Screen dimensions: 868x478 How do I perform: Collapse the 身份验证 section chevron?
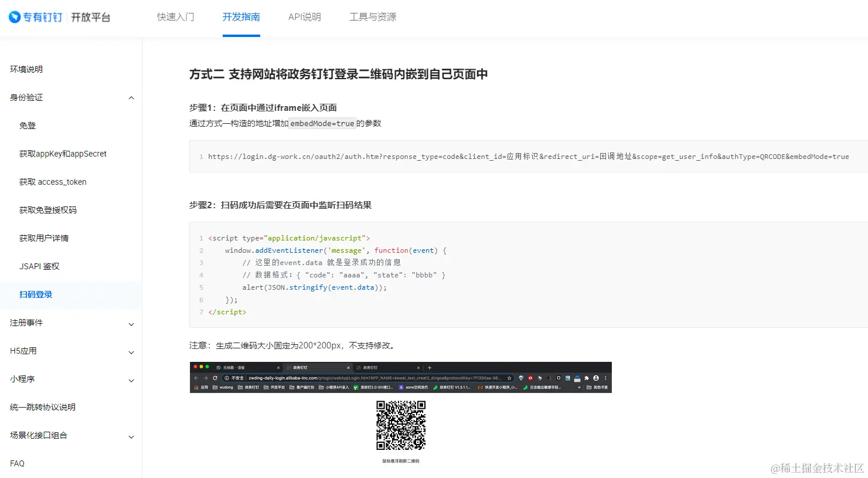tap(131, 98)
